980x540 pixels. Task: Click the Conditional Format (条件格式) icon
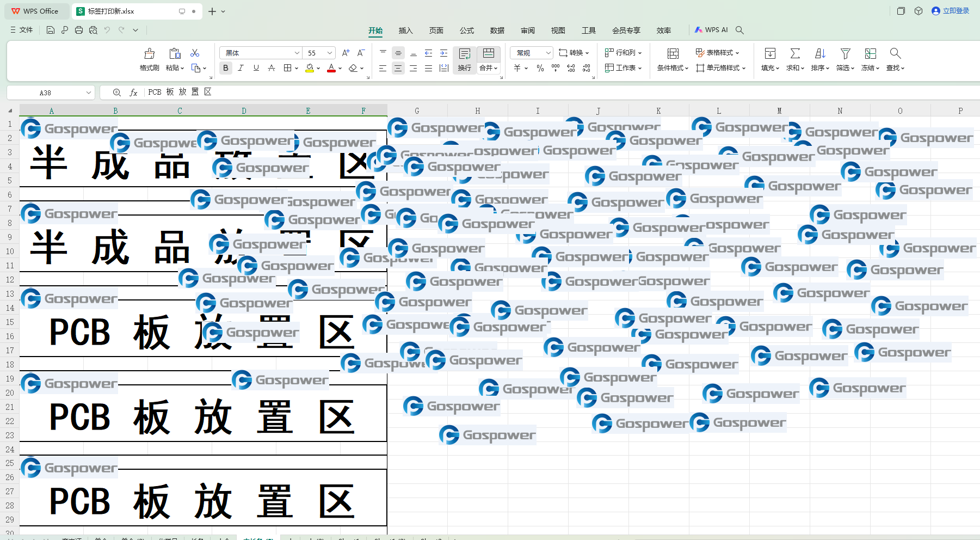click(x=673, y=53)
